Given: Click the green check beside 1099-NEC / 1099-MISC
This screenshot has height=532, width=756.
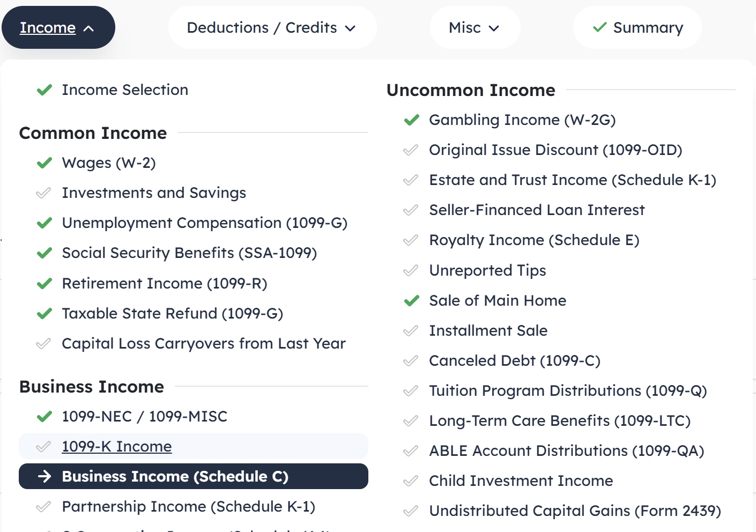Looking at the screenshot, I should (x=45, y=417).
